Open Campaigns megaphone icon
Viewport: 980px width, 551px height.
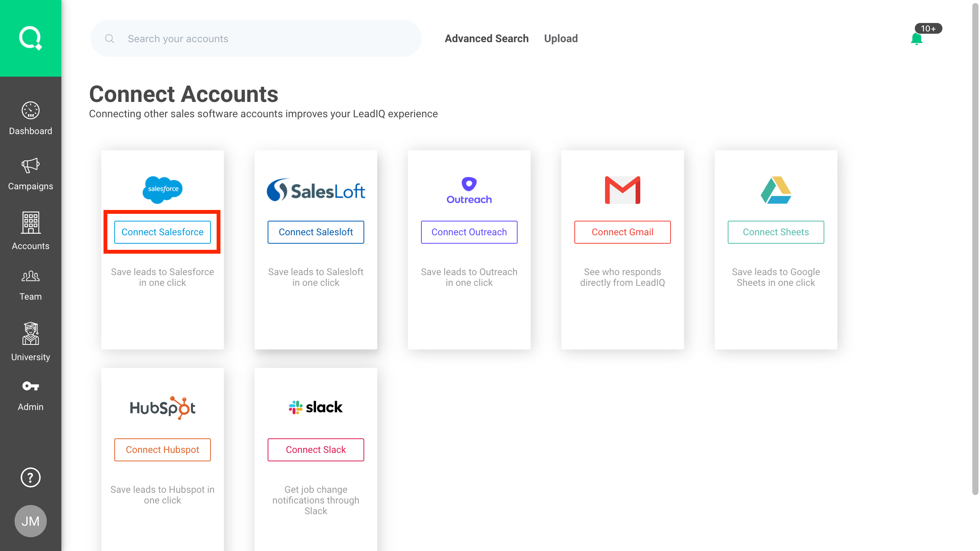(30, 166)
